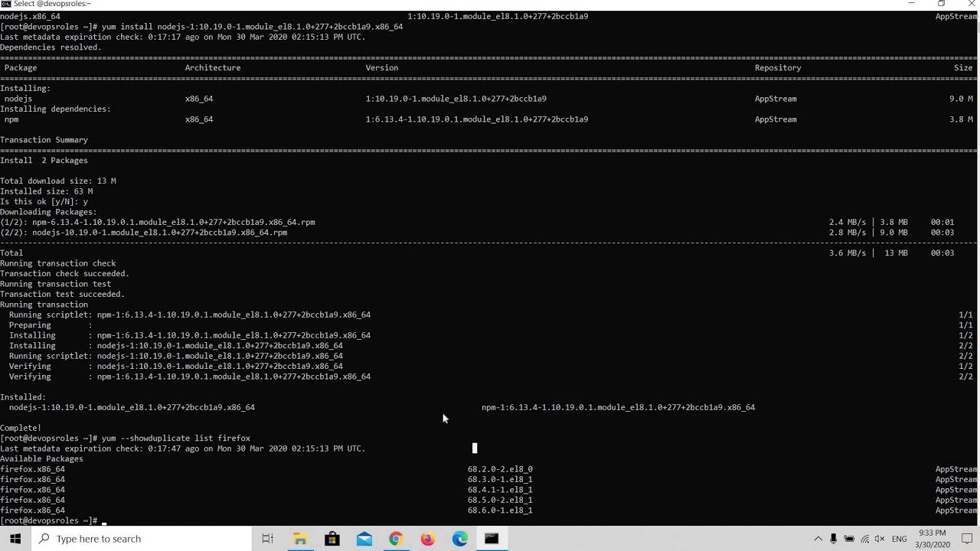Minimize the terminal window
The image size is (980, 551).
tap(911, 4)
